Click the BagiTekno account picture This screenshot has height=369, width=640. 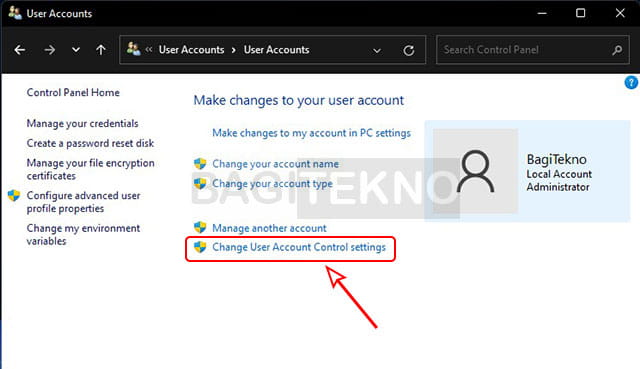click(x=476, y=171)
